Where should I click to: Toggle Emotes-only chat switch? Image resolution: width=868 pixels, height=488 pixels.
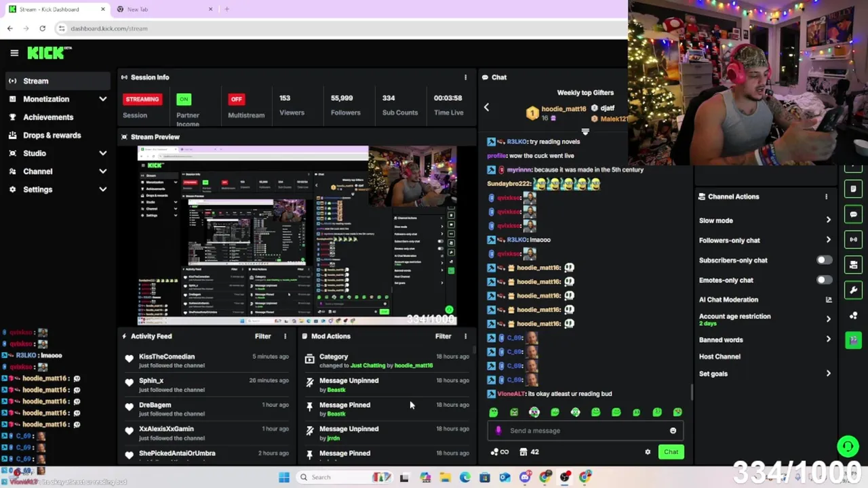tap(824, 280)
